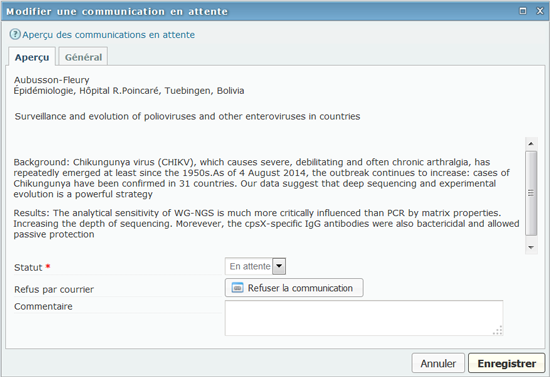Maximize the dialog window
The width and height of the screenshot is (550, 377).
pyautogui.click(x=523, y=11)
